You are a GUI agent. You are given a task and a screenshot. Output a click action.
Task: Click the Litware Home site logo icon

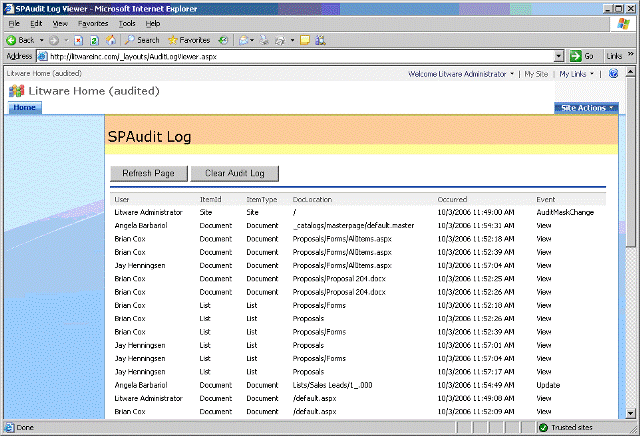17,91
